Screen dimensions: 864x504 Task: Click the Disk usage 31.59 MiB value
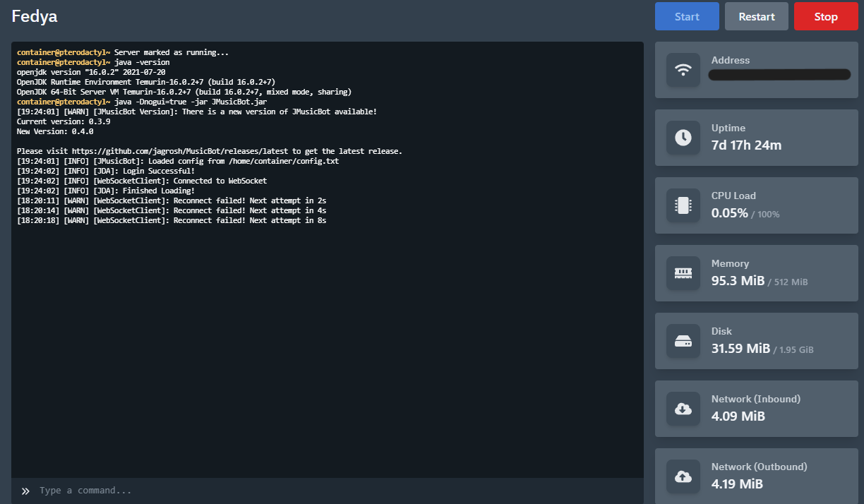(x=740, y=348)
